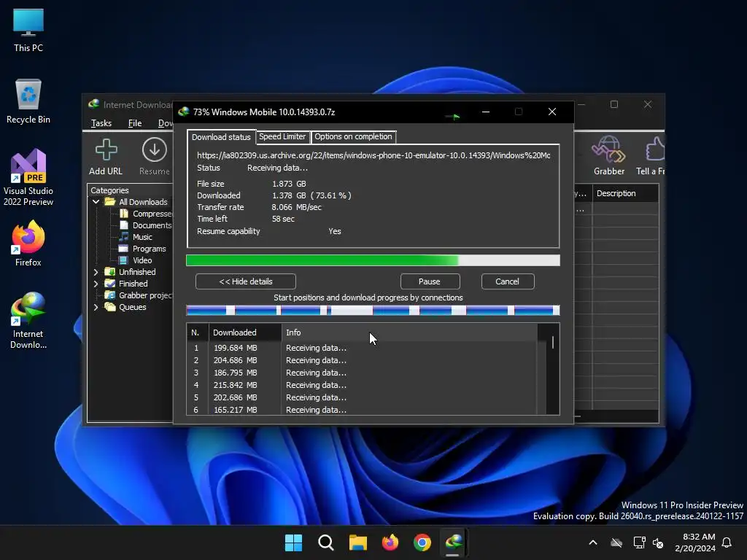Screen dimensions: 747x560
Task: Open taskbar Search
Action: [x=326, y=542]
